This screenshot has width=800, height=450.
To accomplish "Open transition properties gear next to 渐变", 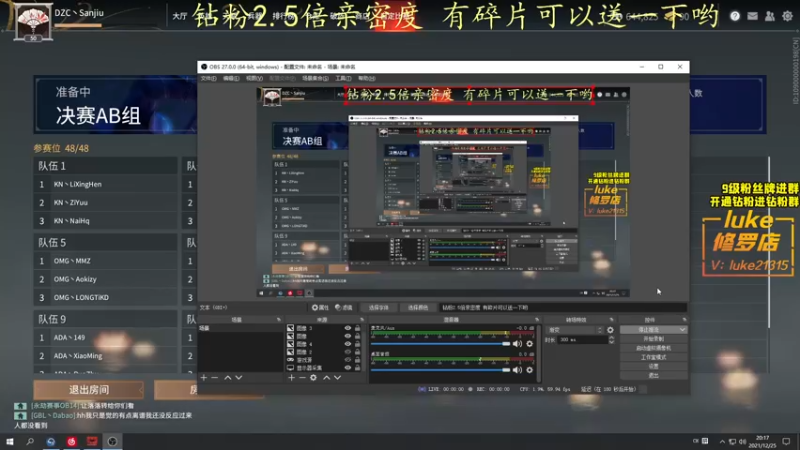I will pyautogui.click(x=610, y=330).
